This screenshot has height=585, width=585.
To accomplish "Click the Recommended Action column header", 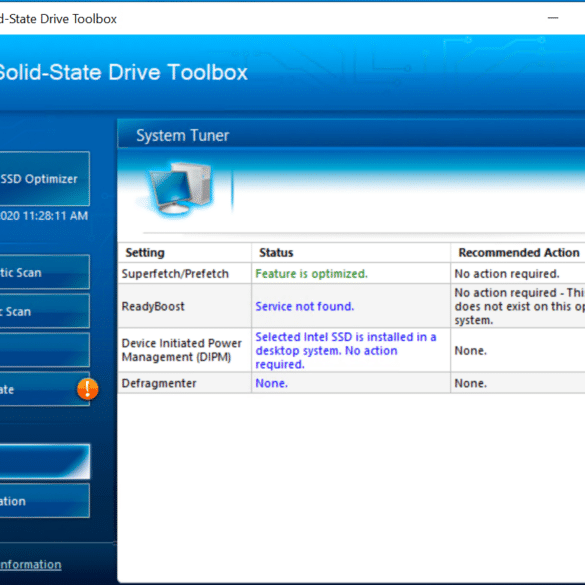I will pos(519,253).
